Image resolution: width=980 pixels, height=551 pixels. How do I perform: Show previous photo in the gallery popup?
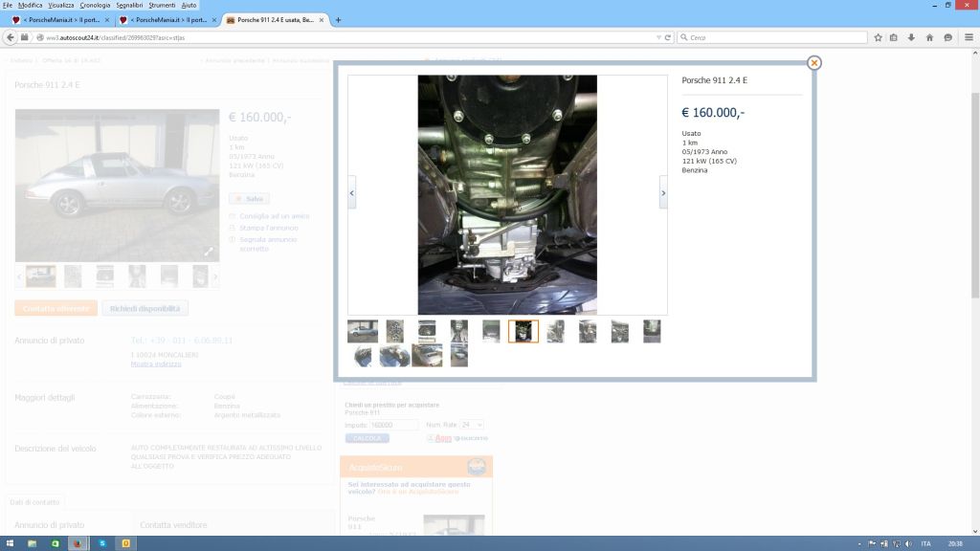tap(352, 193)
